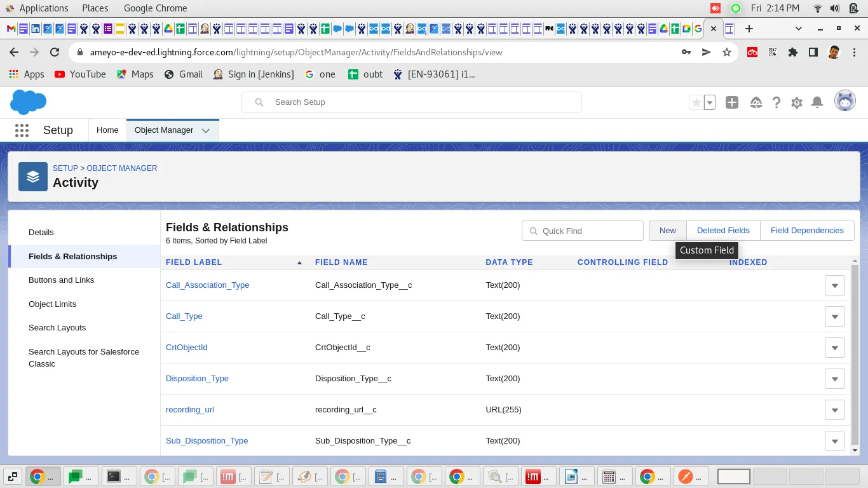
Task: Expand the recording_url row actions menu
Action: click(x=835, y=410)
